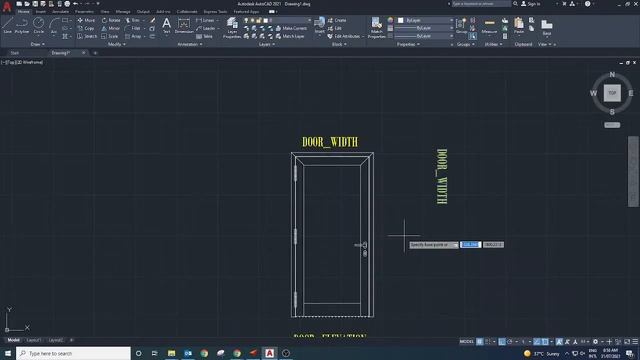Switch to the Output ribbon tab
The height and width of the screenshot is (360, 640).
pos(143,12)
